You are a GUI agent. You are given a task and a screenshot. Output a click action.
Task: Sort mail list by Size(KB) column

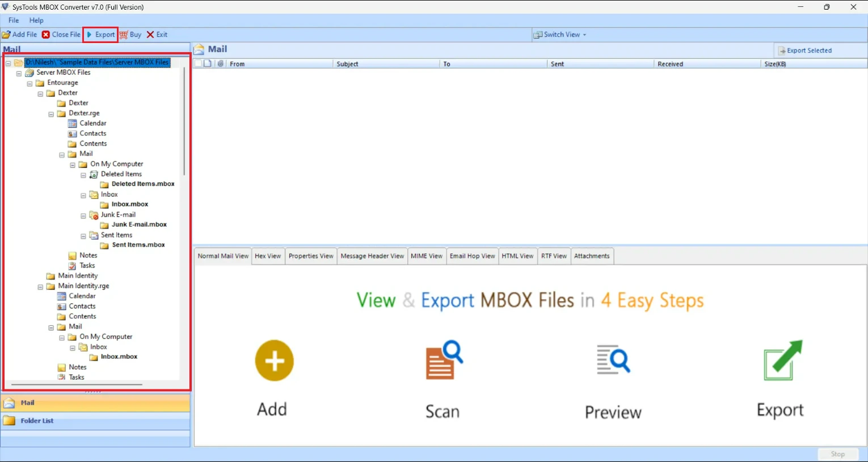[814, 64]
